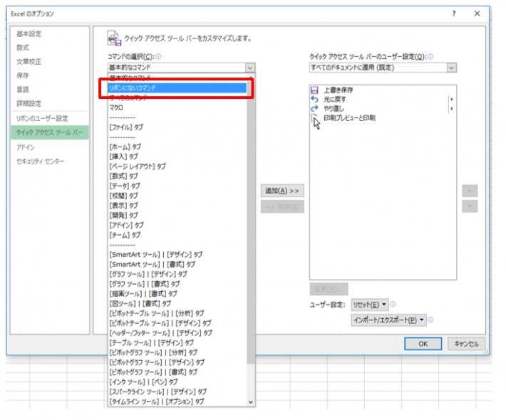Screen dimensions: 506x420
Task: Click the help question mark in title bar
Action: click(454, 14)
